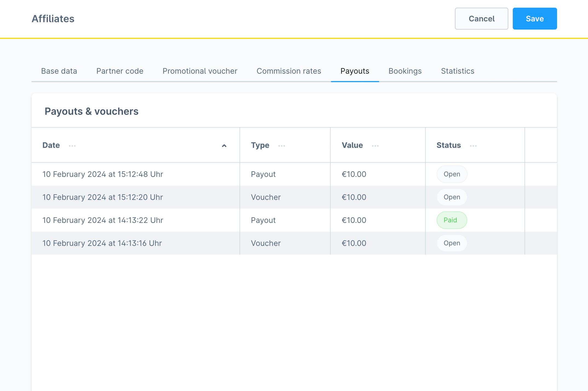Viewport: 588px width, 391px height.
Task: Select the Payouts tab
Action: pos(355,71)
